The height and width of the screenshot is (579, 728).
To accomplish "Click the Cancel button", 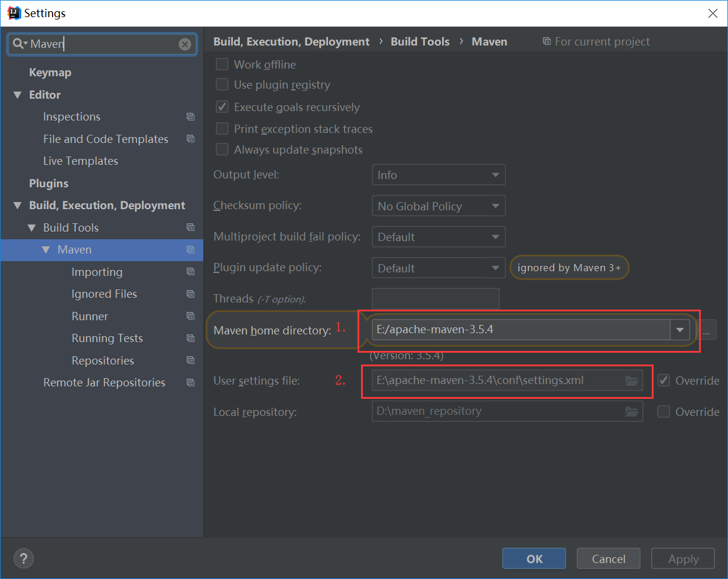I will (609, 559).
